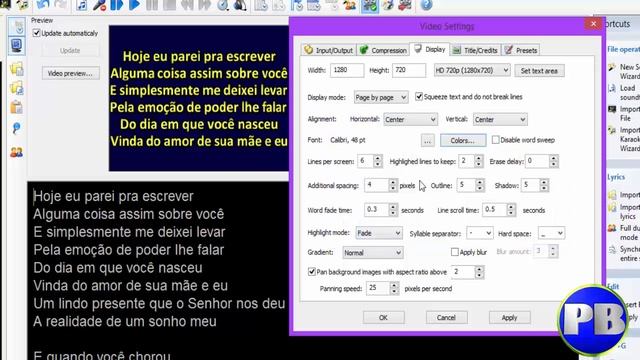The width and height of the screenshot is (640, 360).
Task: Click the upper folder icon in left sidebar
Action: (17, 68)
